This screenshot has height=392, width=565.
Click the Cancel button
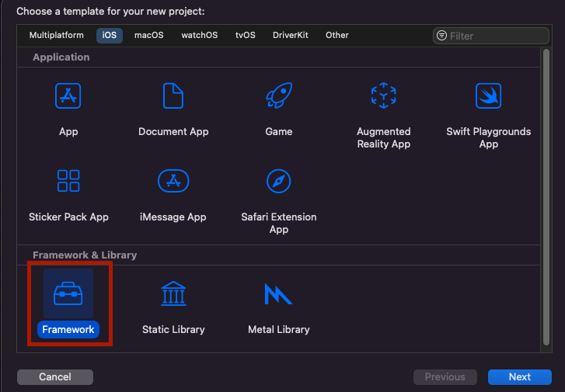tap(55, 377)
